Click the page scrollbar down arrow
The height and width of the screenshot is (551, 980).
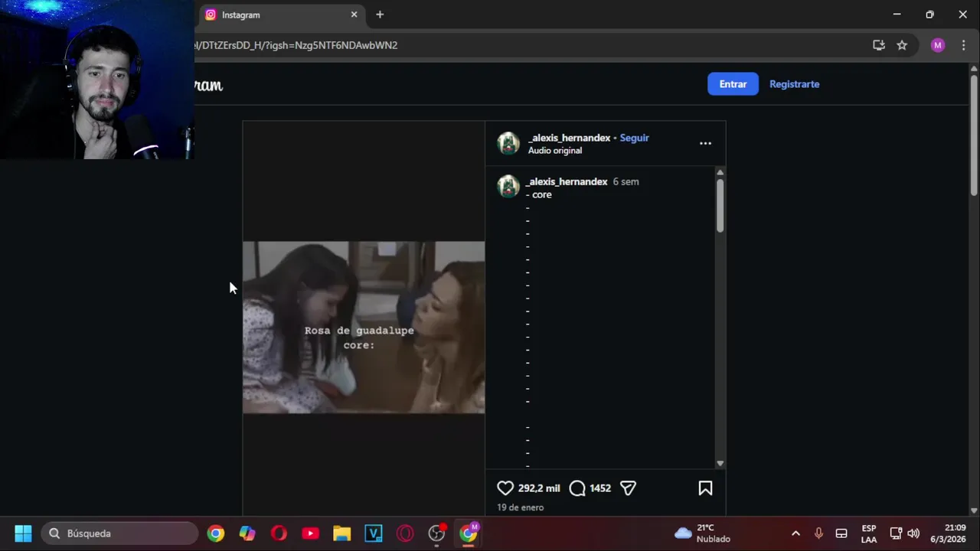pyautogui.click(x=974, y=510)
